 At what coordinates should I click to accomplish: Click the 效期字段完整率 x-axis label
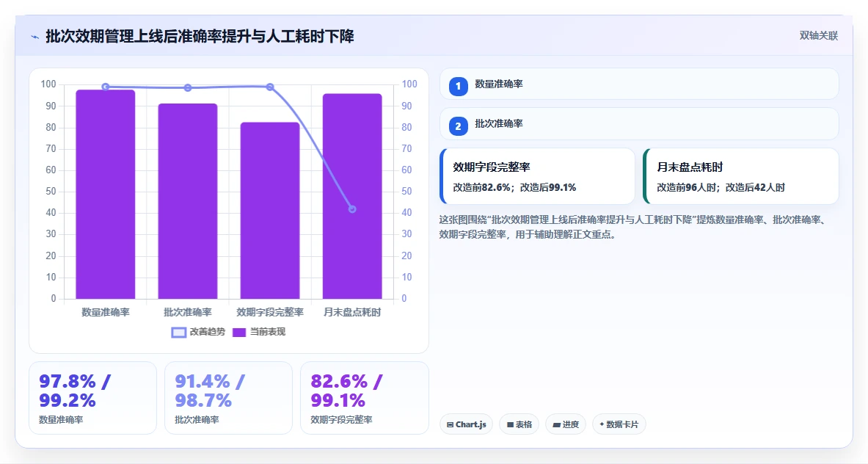(x=269, y=312)
